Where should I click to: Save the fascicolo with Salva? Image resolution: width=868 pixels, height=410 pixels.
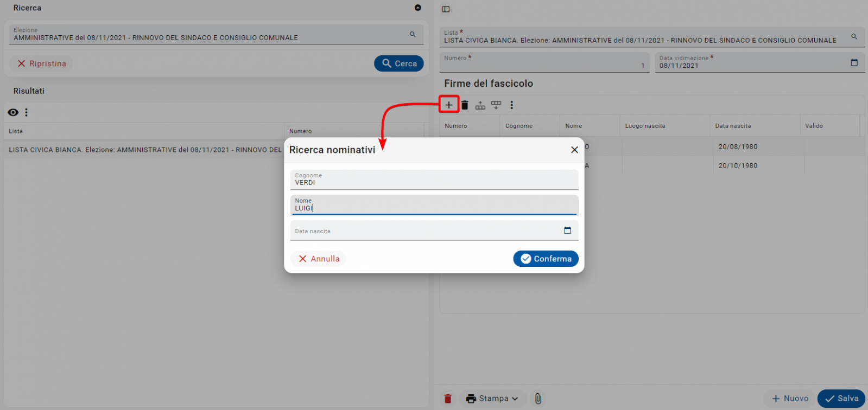tap(841, 399)
